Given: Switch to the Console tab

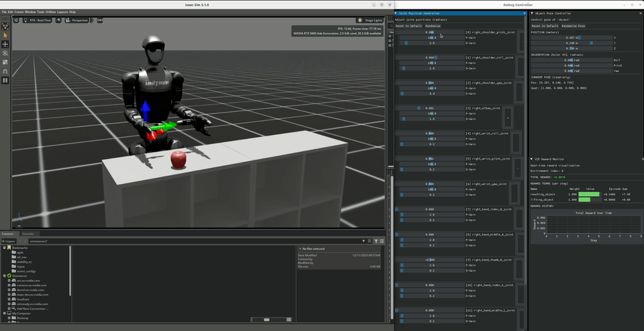Looking at the screenshot, I should click(28, 234).
